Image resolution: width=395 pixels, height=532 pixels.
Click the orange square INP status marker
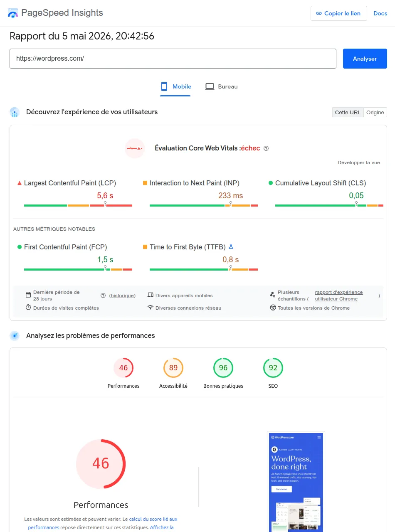tap(145, 183)
